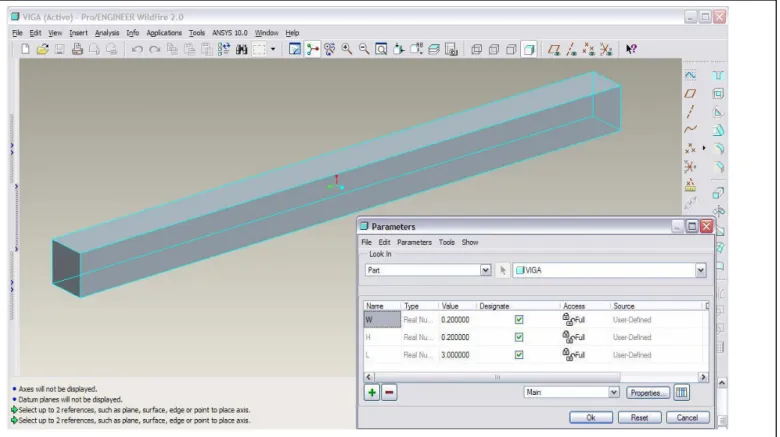This screenshot has width=780, height=437.
Task: Open the ANSYS 10.0 menu
Action: tap(229, 33)
